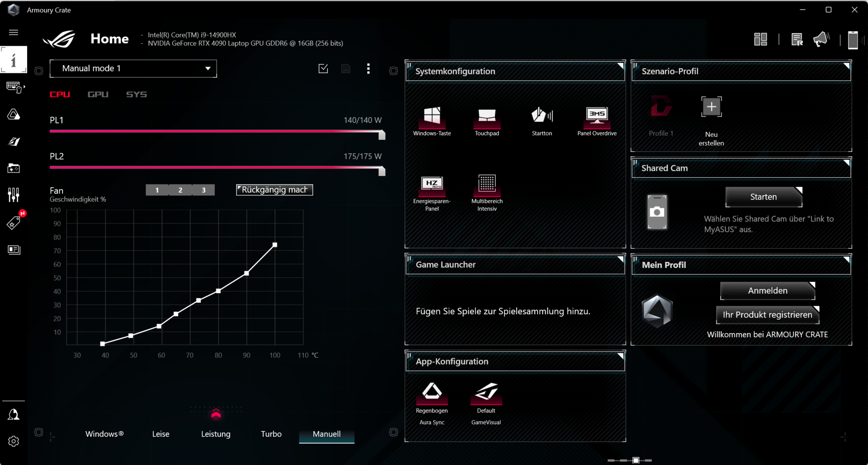The image size is (868, 465).
Task: Select the Windows® operating mode
Action: (x=104, y=434)
